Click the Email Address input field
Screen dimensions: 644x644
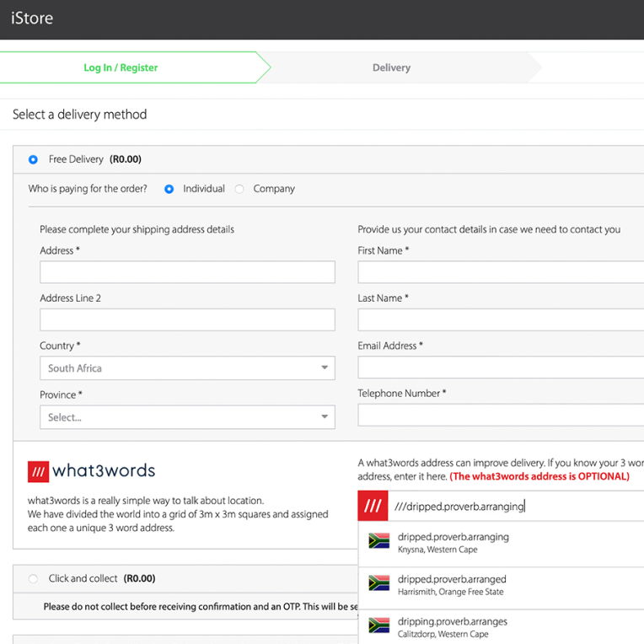click(501, 368)
